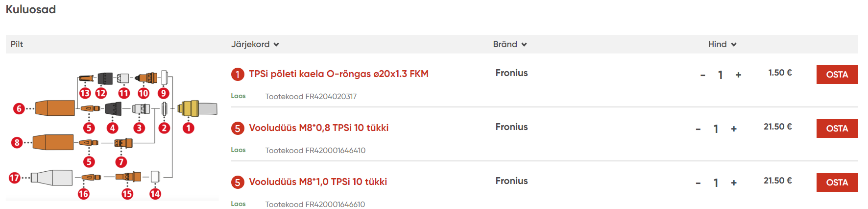This screenshot has width=868, height=209.
Task: Click the red number 1 marker under yellow connector
Action: pyautogui.click(x=189, y=128)
